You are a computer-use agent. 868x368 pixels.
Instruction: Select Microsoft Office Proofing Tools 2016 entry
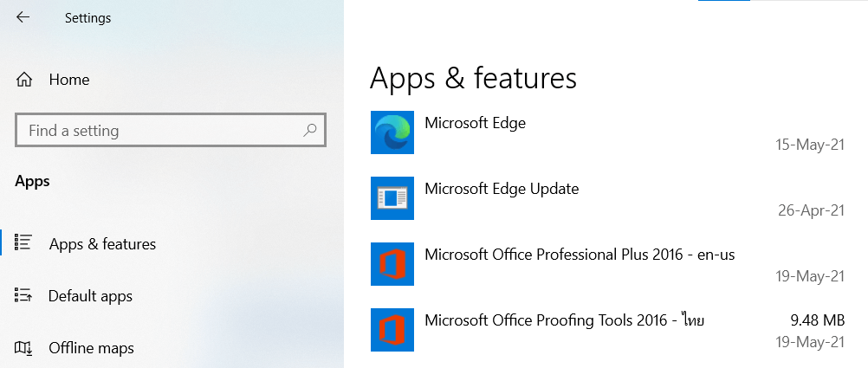(x=564, y=320)
